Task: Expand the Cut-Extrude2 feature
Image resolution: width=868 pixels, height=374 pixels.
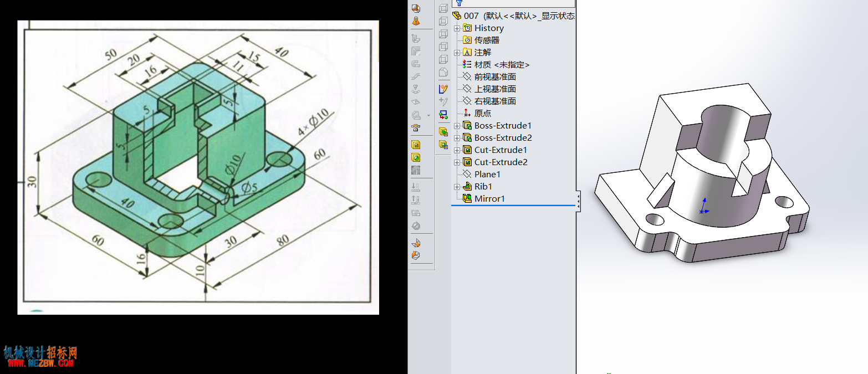Action: [x=457, y=162]
